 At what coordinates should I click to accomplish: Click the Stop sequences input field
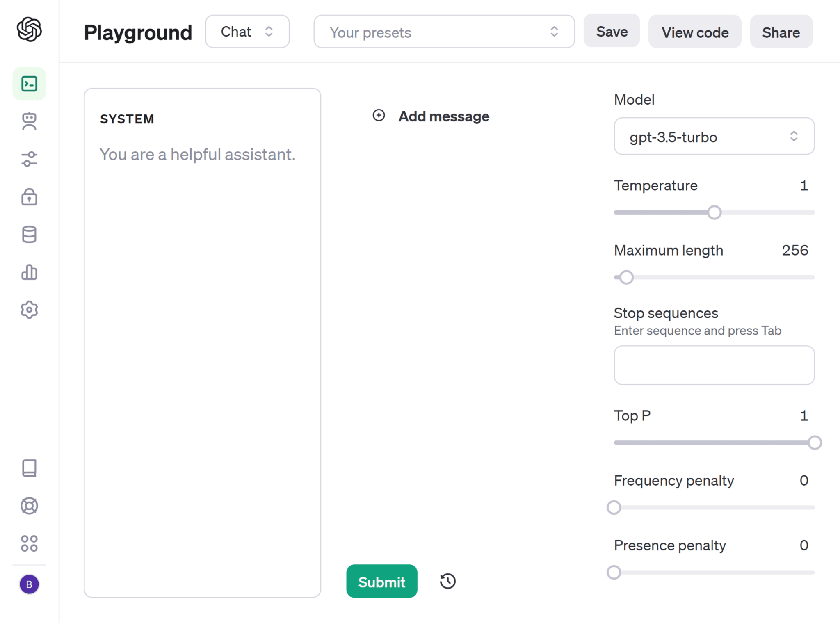714,365
